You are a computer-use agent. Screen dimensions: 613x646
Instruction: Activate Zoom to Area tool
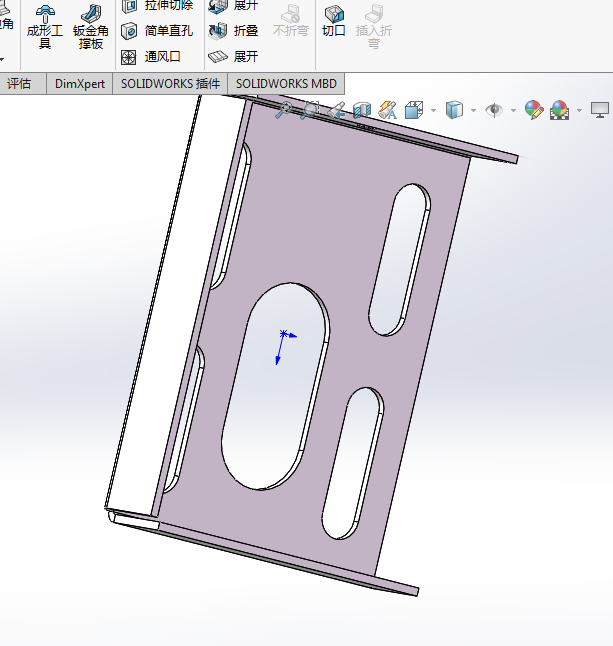pyautogui.click(x=309, y=110)
